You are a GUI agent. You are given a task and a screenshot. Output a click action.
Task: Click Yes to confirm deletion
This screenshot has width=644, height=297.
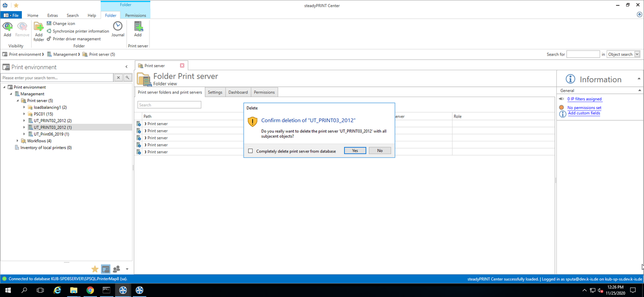pyautogui.click(x=355, y=151)
